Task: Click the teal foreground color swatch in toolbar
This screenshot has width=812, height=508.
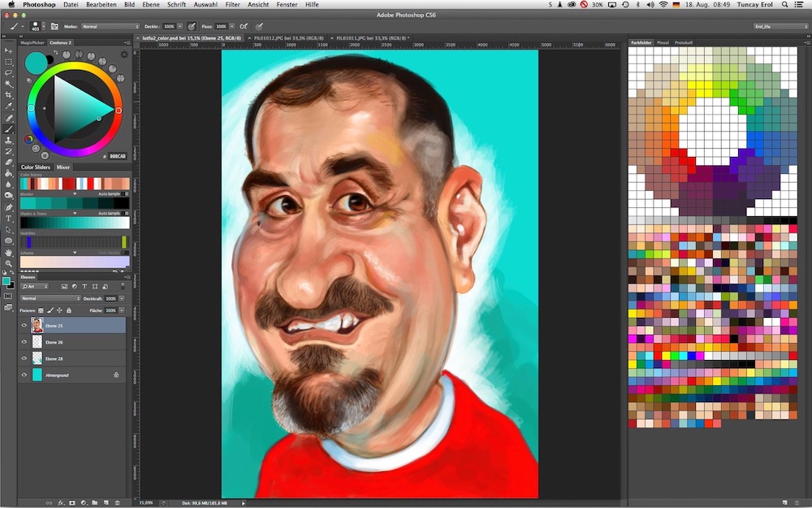Action: tap(6, 280)
